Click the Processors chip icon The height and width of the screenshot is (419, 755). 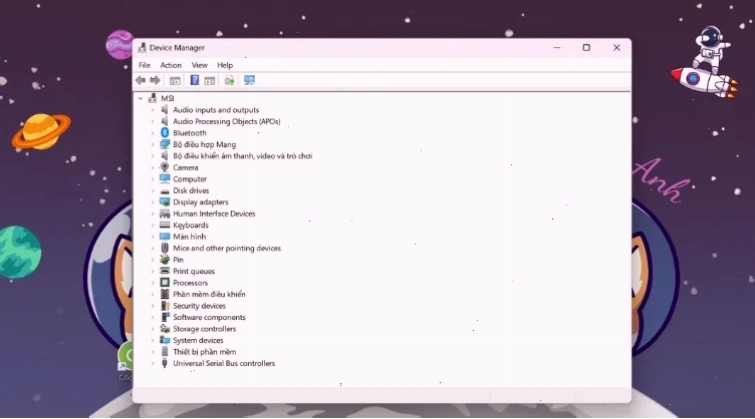(165, 283)
